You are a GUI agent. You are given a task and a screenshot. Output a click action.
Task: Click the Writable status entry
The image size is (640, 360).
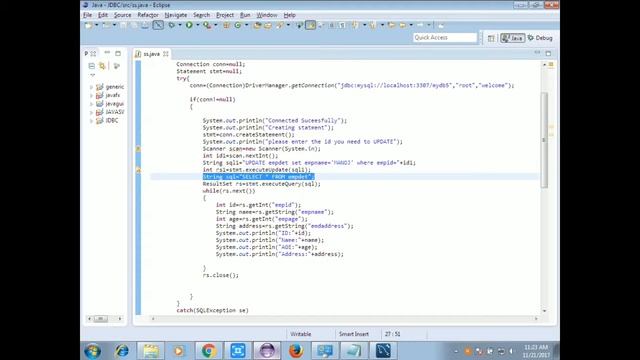click(300, 334)
